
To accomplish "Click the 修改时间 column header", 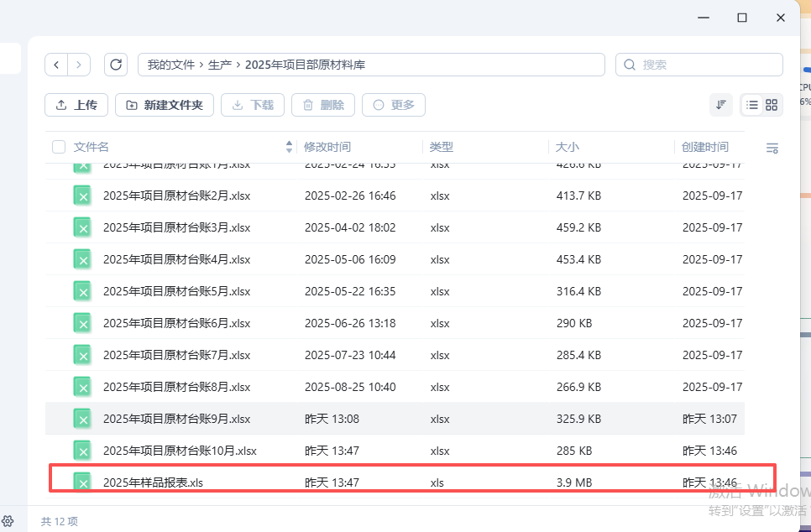I will (x=327, y=147).
